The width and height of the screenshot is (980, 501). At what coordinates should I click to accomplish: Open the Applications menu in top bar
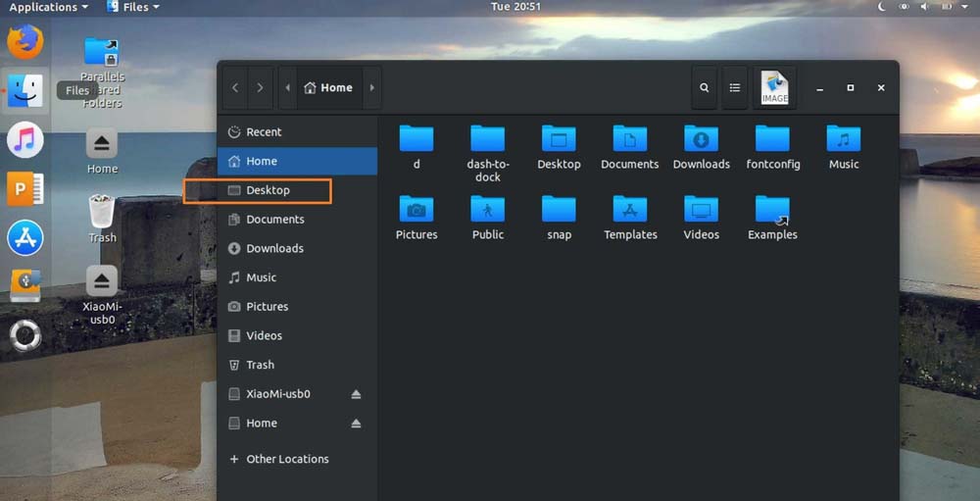point(48,7)
